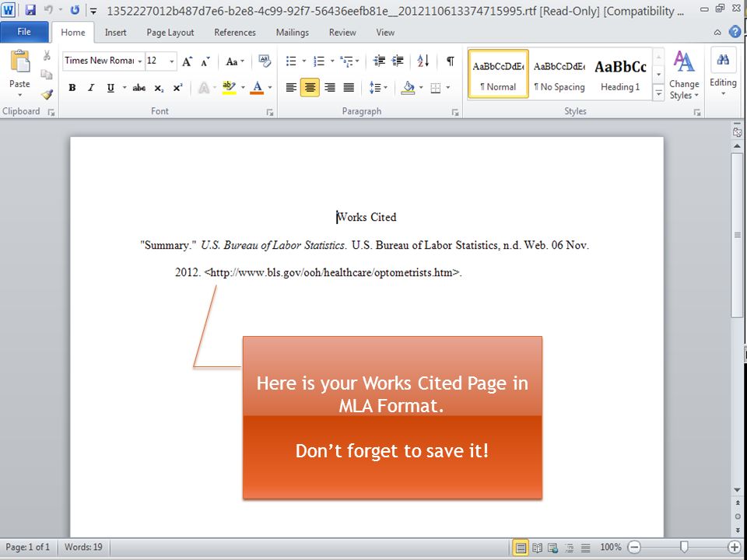This screenshot has width=747, height=560.
Task: Justify the paragraph text
Action: click(349, 88)
